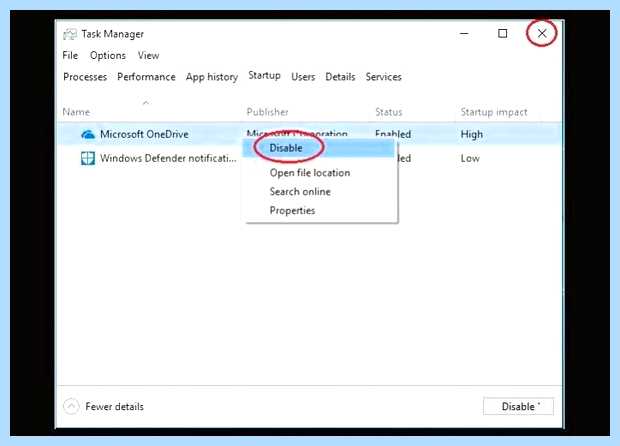Switch to the Users tab
Viewport: 620px width, 446px height.
(303, 77)
